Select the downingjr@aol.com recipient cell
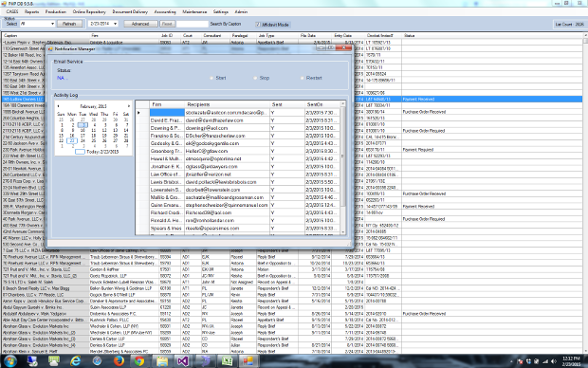 227,128
